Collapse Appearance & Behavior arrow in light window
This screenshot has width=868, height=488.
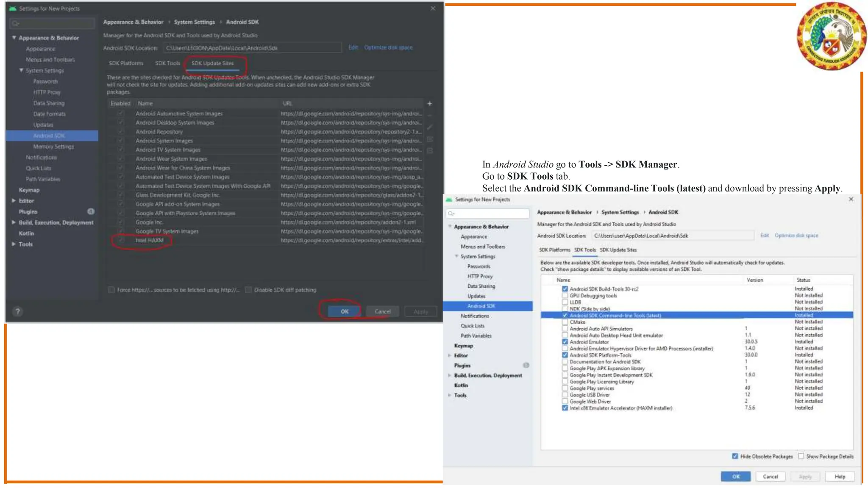click(x=450, y=227)
